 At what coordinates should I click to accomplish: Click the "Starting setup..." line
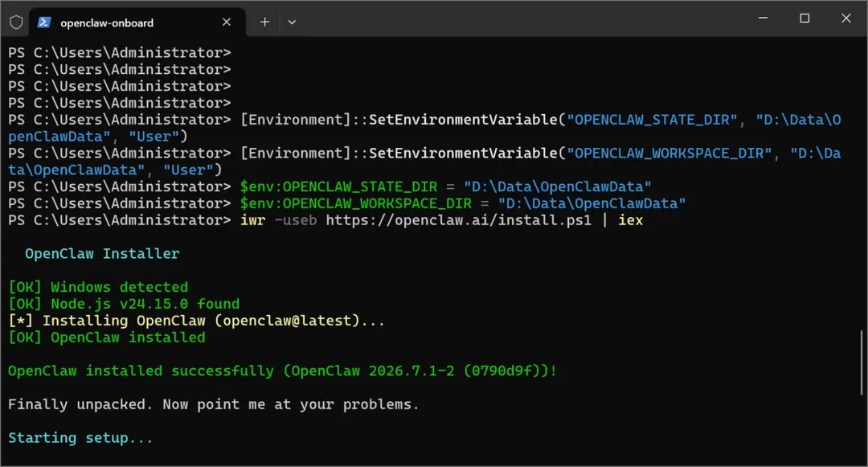[80, 438]
